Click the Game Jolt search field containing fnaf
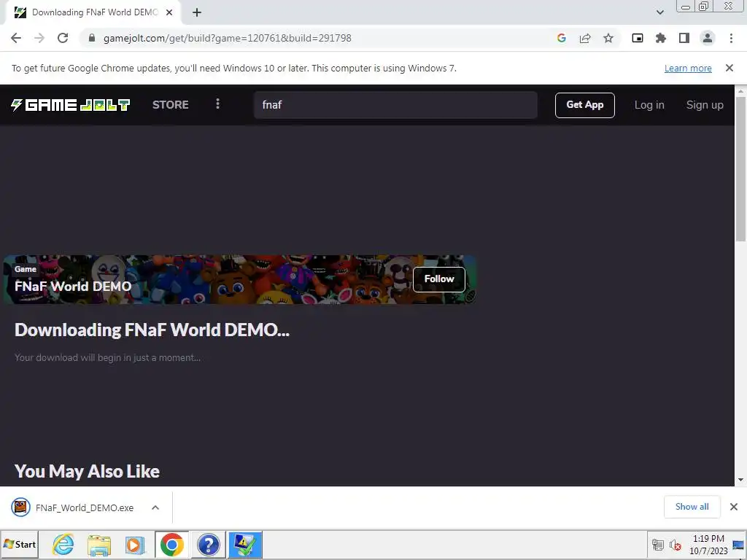Screen dimensions: 747x560 (395, 105)
